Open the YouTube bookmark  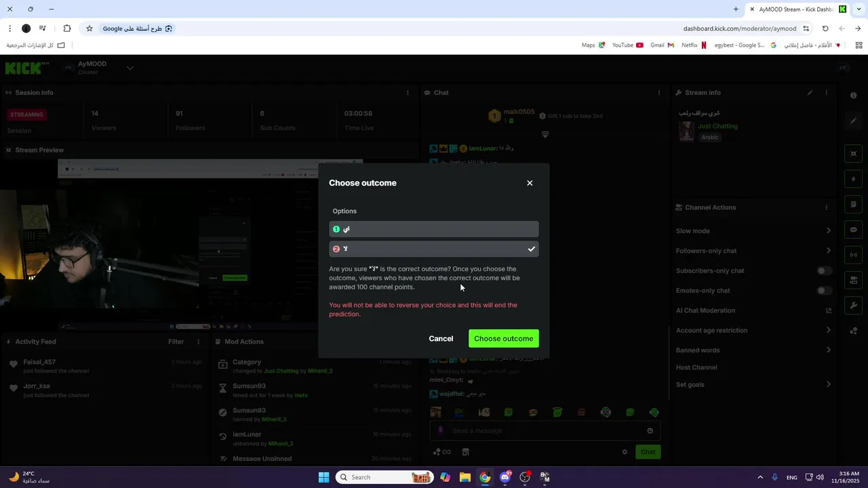pyautogui.click(x=627, y=45)
